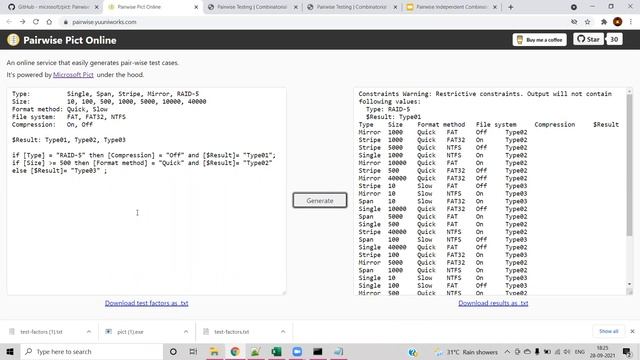640x360 pixels.
Task: View site security lock info
Action: point(65,22)
